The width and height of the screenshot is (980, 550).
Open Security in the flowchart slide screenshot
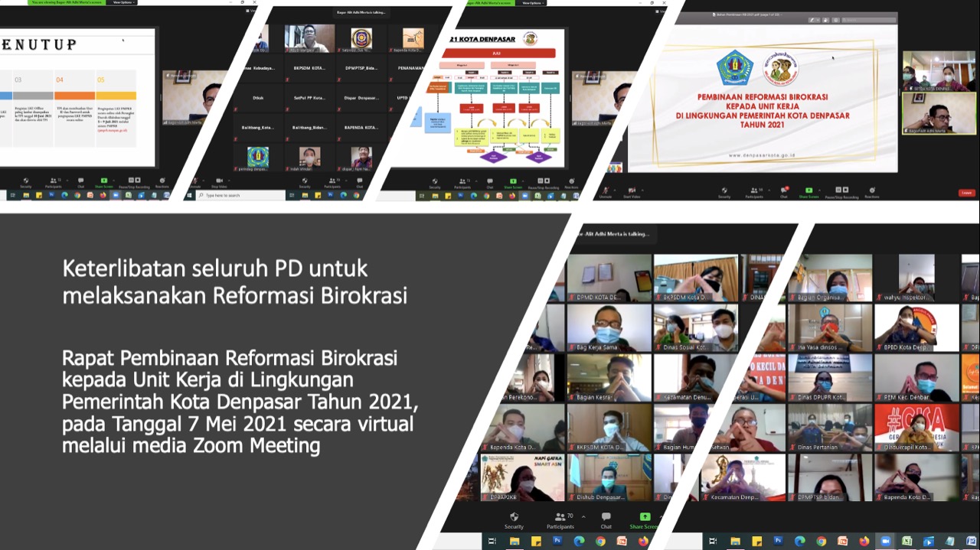[x=435, y=184]
